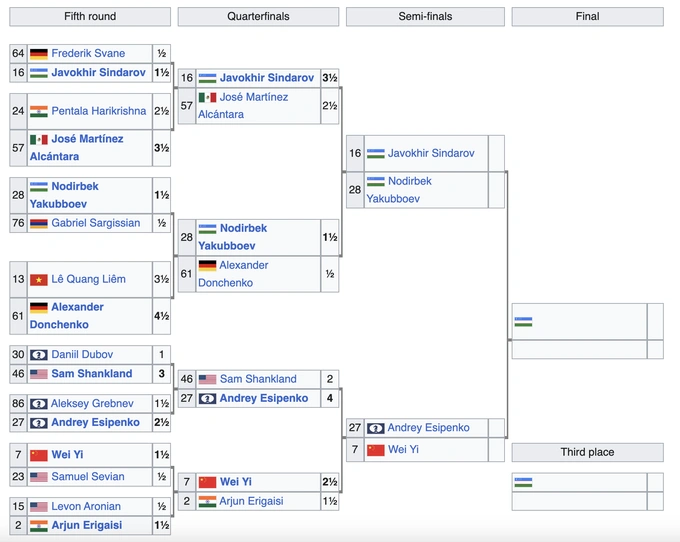The height and width of the screenshot is (542, 680).
Task: Open the Frederik Svane player link
Action: coord(88,53)
